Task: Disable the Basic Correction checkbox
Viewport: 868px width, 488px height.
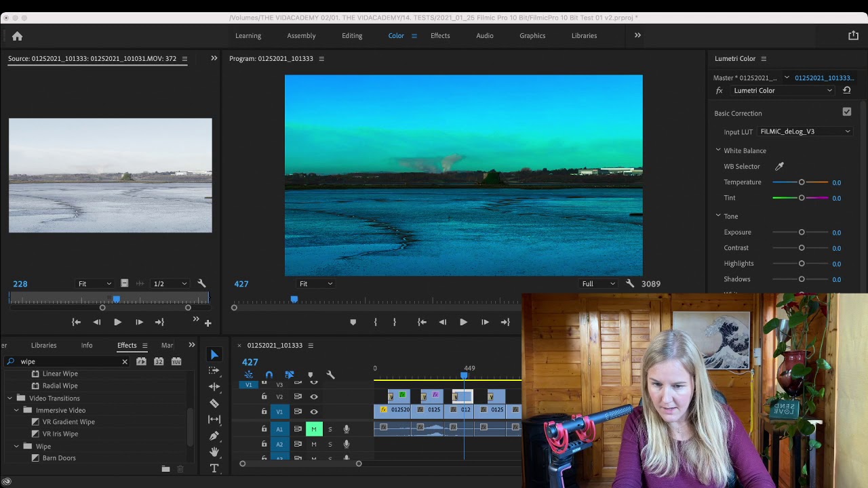Action: [847, 113]
